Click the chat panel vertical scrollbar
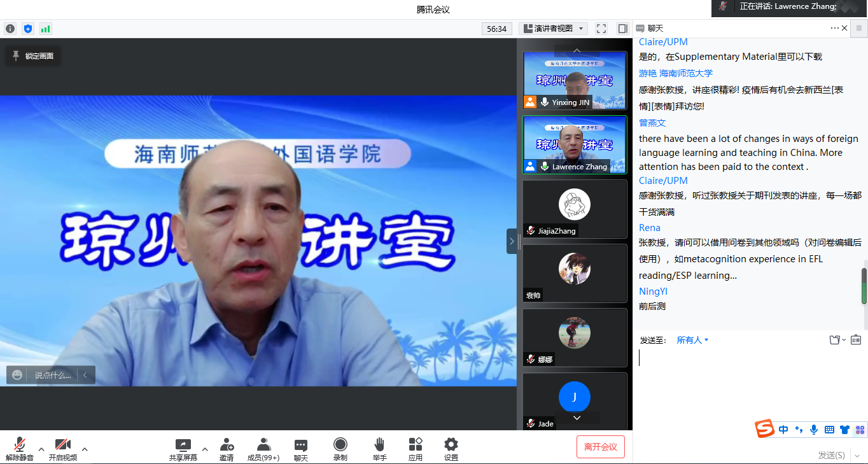This screenshot has height=464, width=868. point(864,285)
